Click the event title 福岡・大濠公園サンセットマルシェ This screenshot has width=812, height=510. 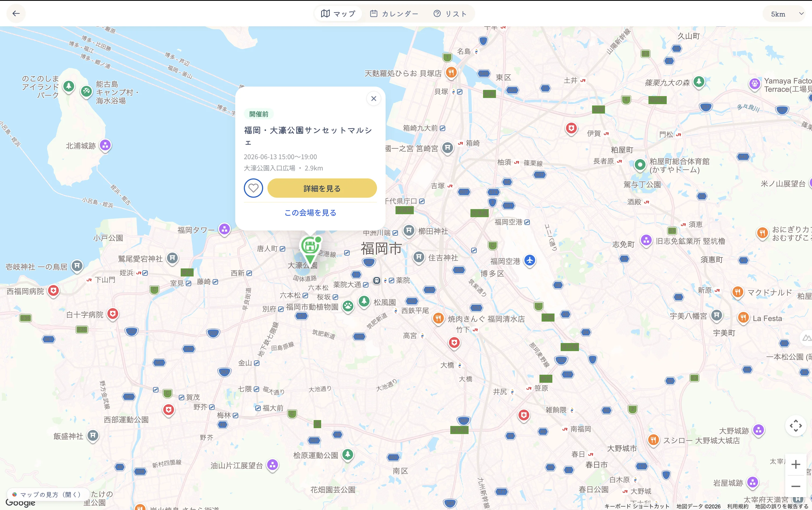(x=308, y=136)
